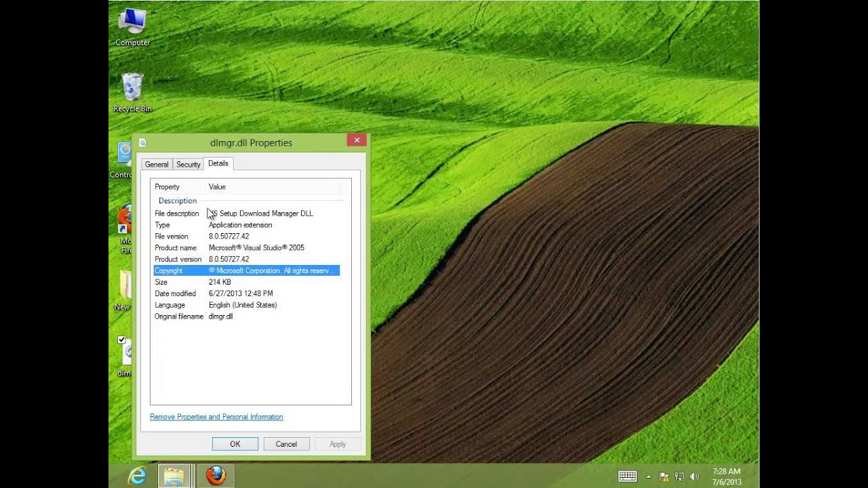
Task: Close the dlmgr.dll Properties dialog
Action: click(x=357, y=140)
